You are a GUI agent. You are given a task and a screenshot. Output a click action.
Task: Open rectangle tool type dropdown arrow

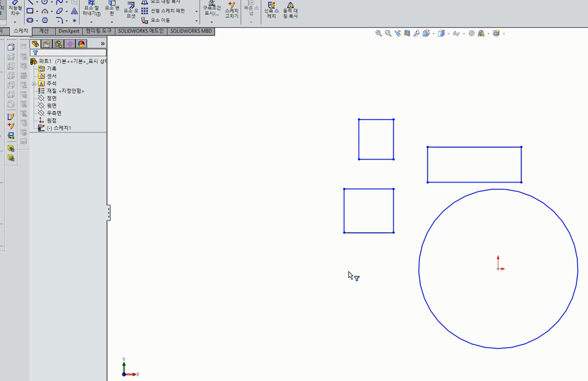37,12
